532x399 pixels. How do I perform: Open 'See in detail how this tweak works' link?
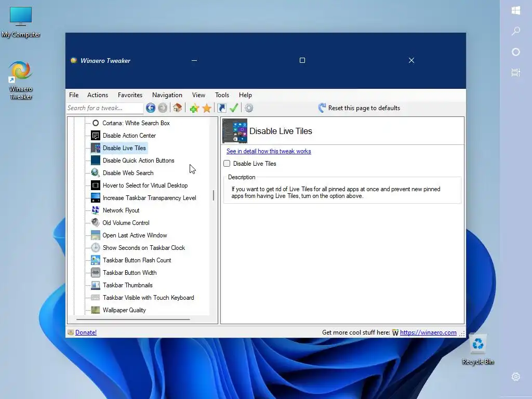(269, 151)
